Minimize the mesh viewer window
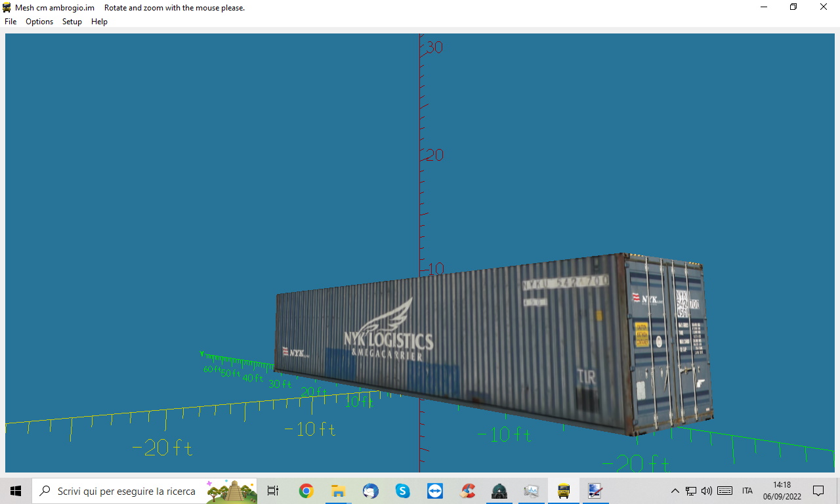 click(x=764, y=7)
